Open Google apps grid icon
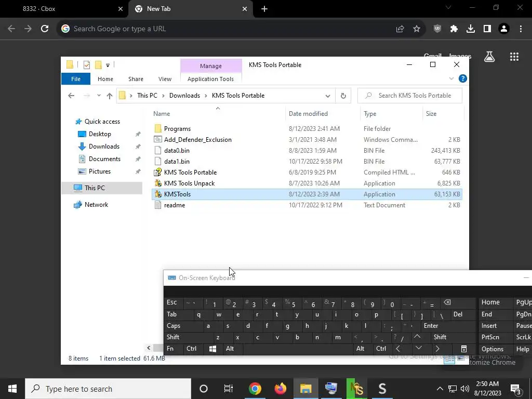 pyautogui.click(x=514, y=57)
